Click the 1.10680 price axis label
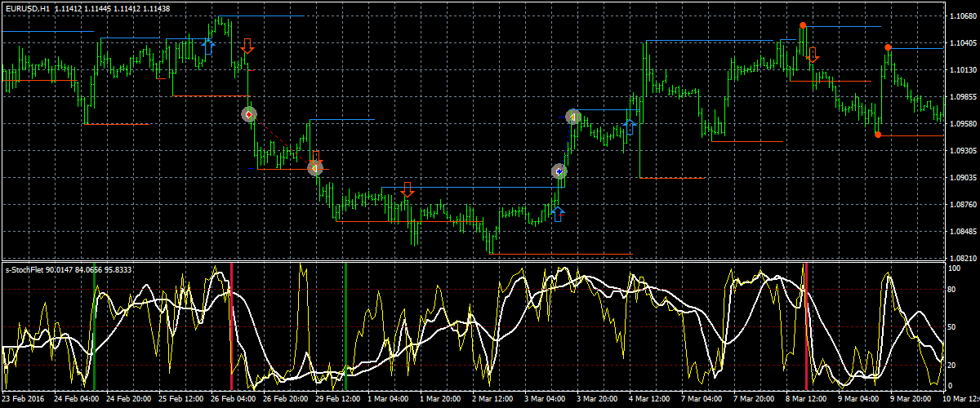This screenshot has width=980, height=408. 961,16
